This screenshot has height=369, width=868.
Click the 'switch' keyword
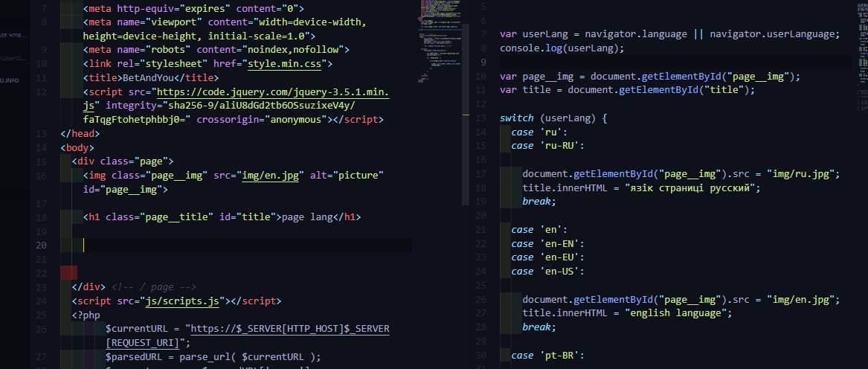(x=517, y=118)
